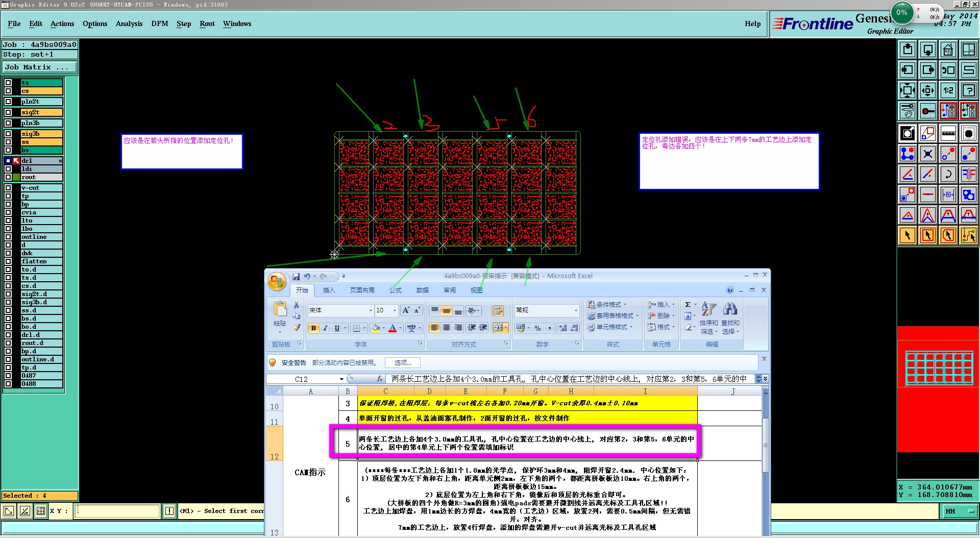Switch to the 公式 ribbon tab in Excel
The height and width of the screenshot is (538, 980).
[396, 290]
